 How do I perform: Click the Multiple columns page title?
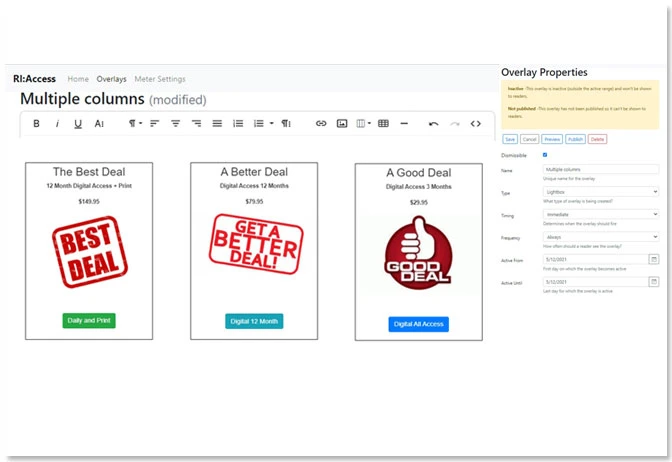[82, 99]
